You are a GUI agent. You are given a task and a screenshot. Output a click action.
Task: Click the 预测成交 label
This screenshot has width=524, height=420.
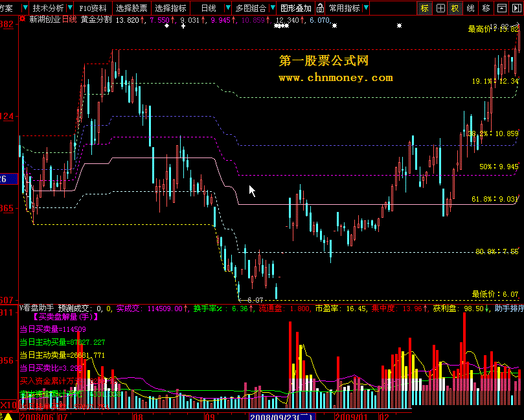[73, 308]
